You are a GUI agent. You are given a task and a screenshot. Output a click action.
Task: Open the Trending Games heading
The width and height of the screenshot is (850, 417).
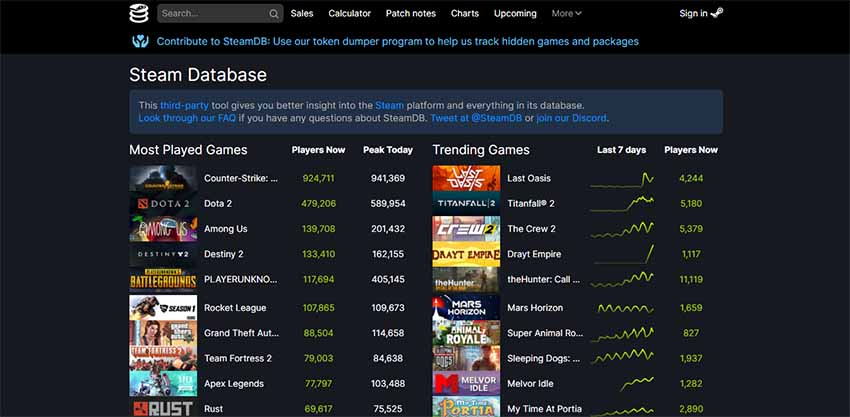(x=481, y=150)
